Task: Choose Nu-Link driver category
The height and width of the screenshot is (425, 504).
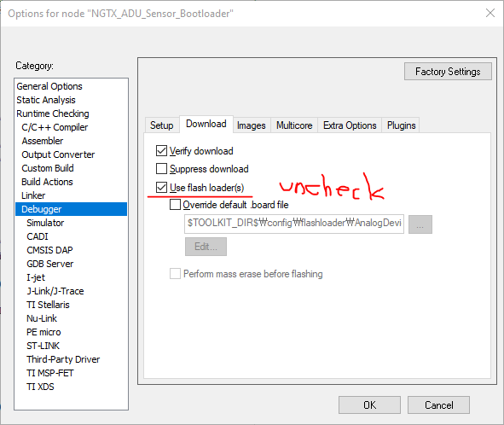Action: click(71, 318)
